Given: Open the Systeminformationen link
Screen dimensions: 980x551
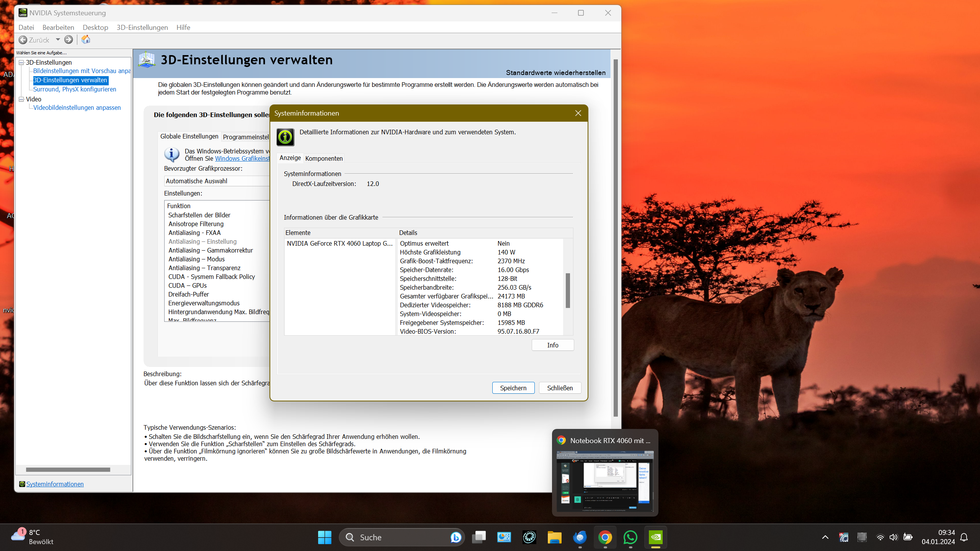Looking at the screenshot, I should point(55,484).
